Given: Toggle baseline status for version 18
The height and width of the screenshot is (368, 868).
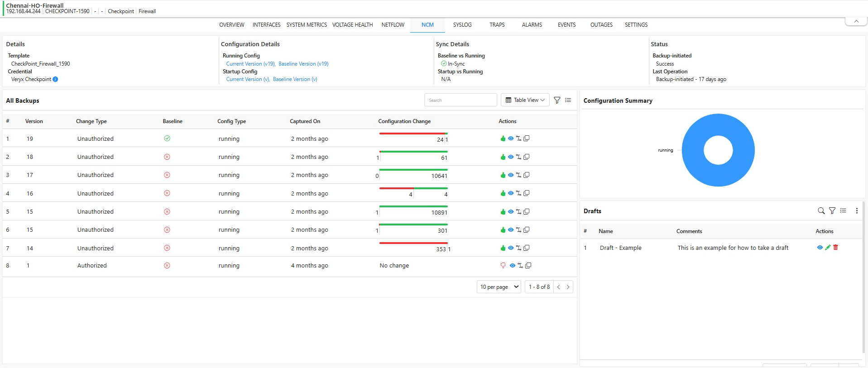Looking at the screenshot, I should click(167, 157).
